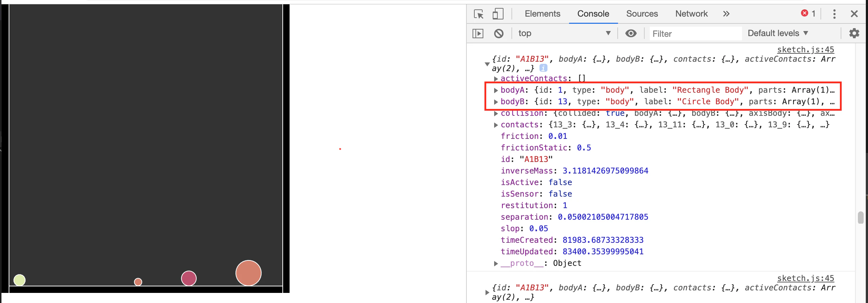
Task: Select the 'inverseMass' property value
Action: tap(605, 171)
